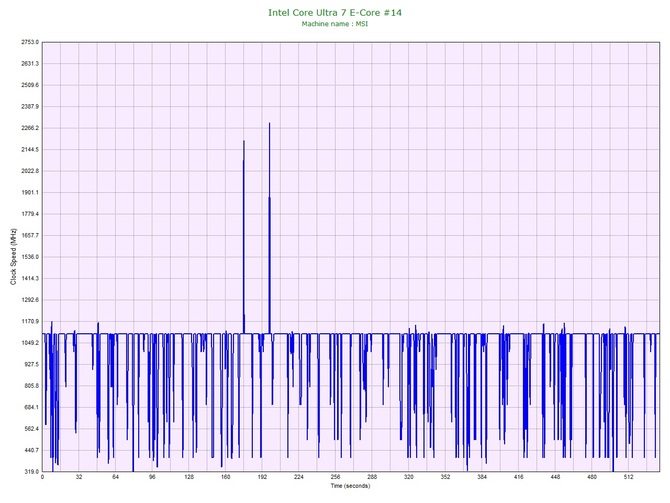The height and width of the screenshot is (503, 670).
Task: Click the 224 seconds x-axis tick label
Action: coord(299,477)
